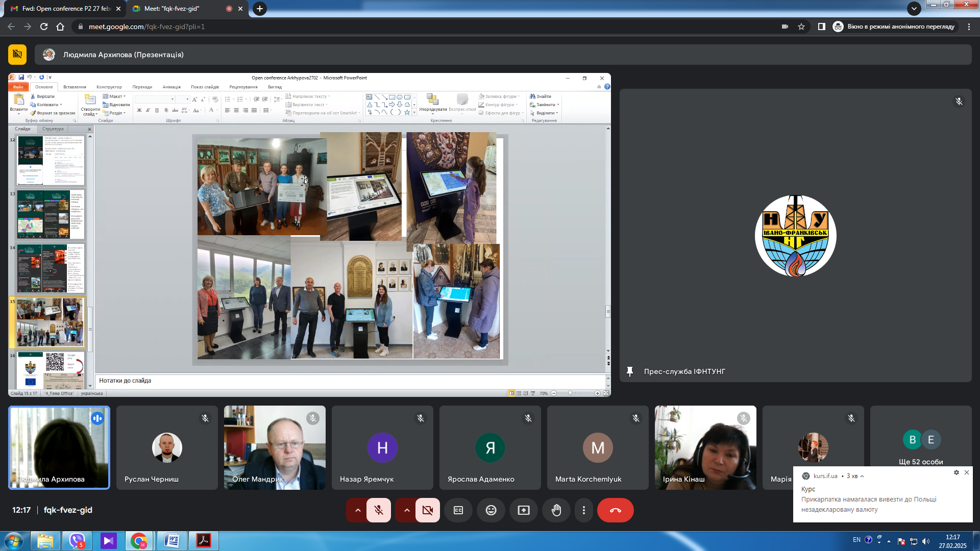Viewport: 980px width, 551px height.
Task: Collapse the kurs.if.ua notification chevron
Action: 862,476
